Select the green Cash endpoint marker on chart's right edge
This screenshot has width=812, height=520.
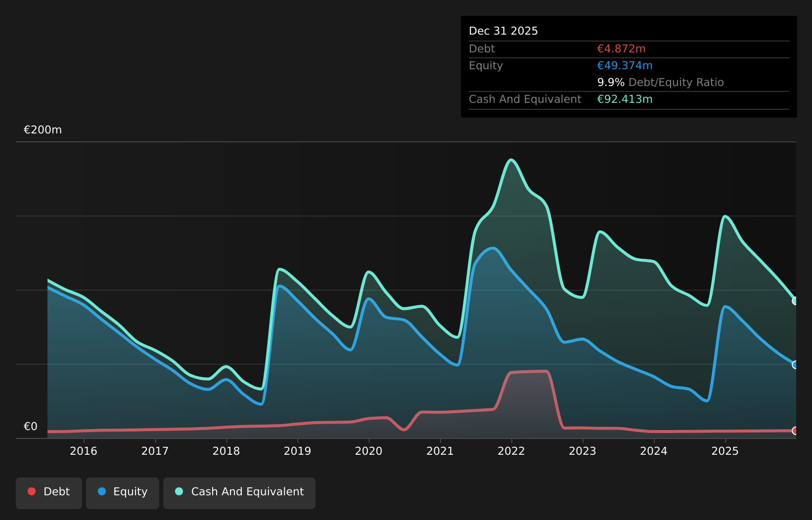pyautogui.click(x=795, y=300)
